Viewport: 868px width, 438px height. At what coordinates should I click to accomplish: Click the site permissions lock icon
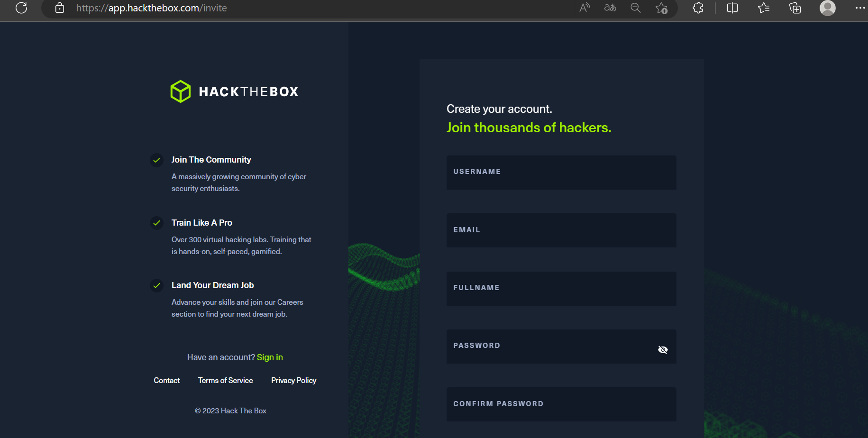60,8
